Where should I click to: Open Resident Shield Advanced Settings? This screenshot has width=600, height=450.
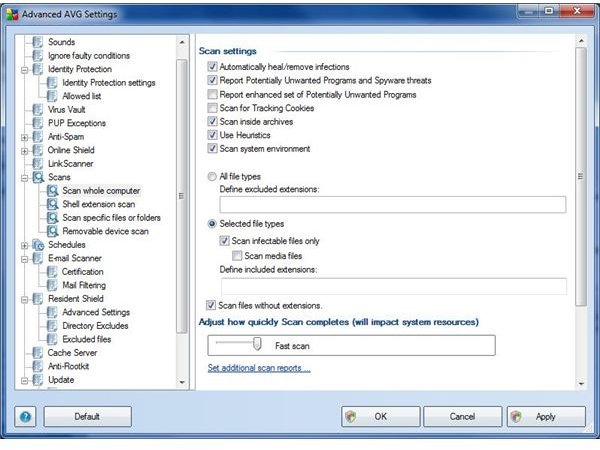[x=96, y=312]
